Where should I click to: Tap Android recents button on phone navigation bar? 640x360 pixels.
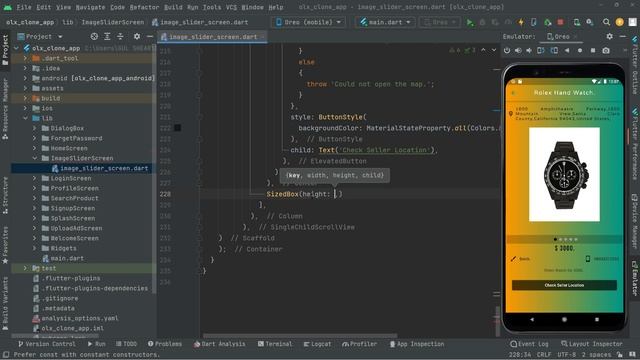coord(597,319)
